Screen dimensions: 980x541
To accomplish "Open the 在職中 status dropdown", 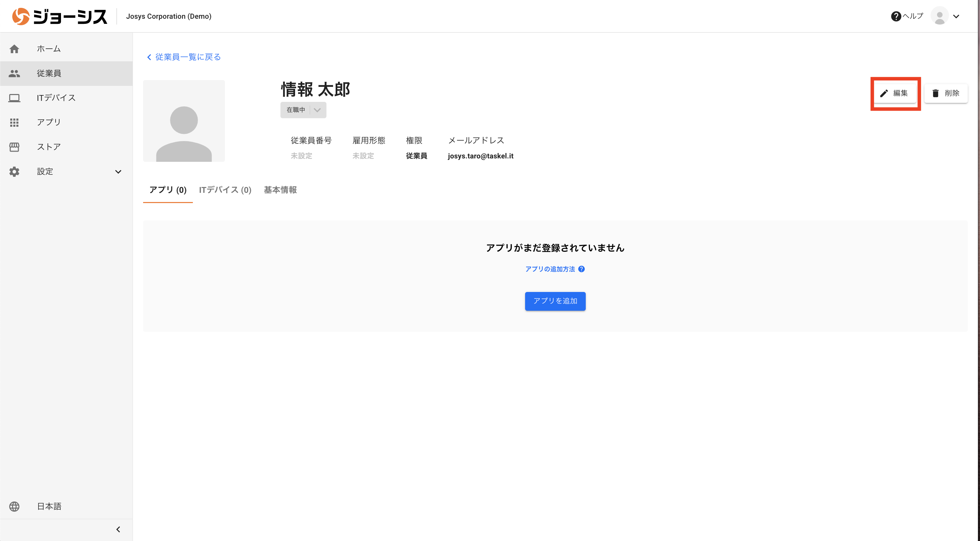I will 303,110.
